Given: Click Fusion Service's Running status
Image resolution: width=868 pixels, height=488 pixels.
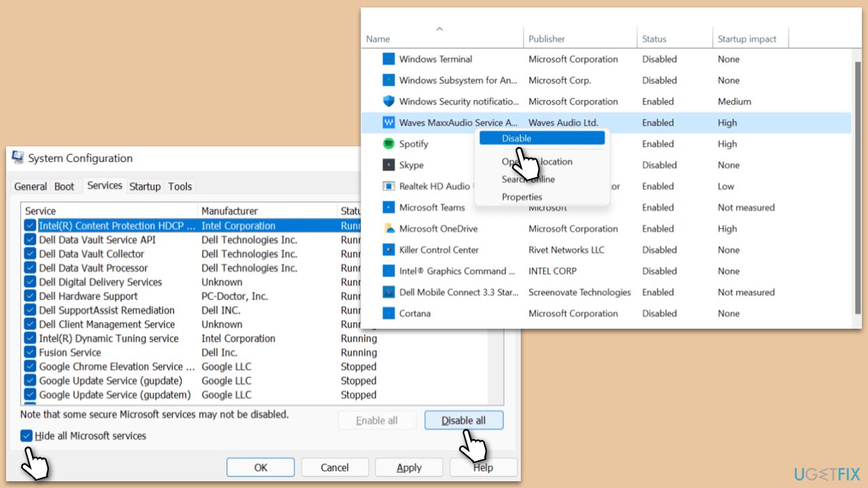Looking at the screenshot, I should pos(359,352).
